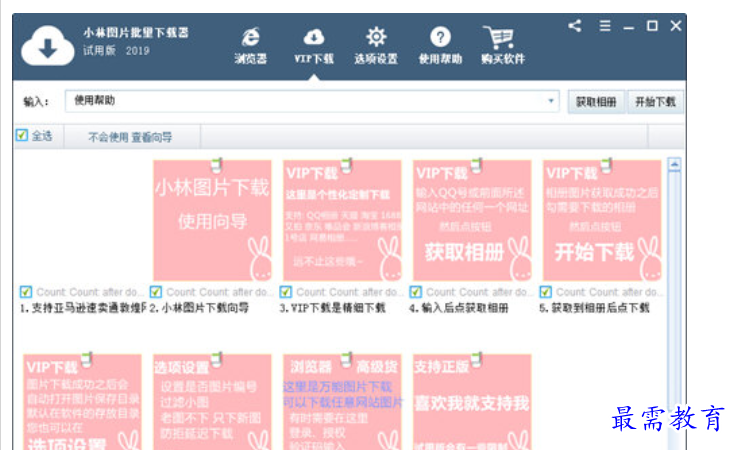Screen dimensions: 733x450
Task: Select the 小林图片下载 使用向导 thumbnail
Action: click(212, 220)
